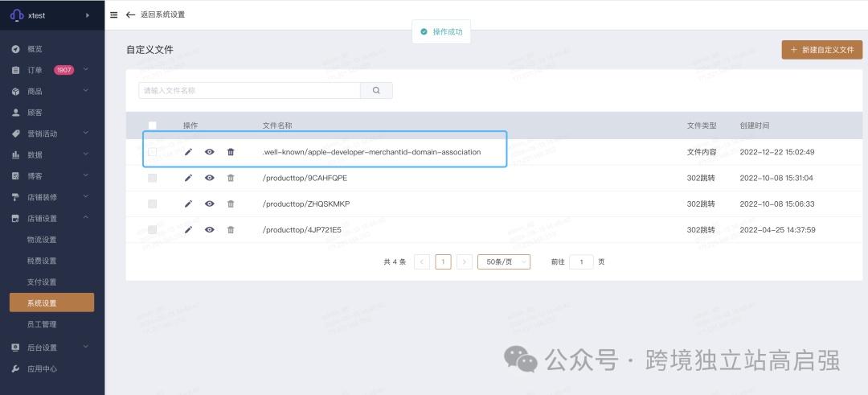The height and width of the screenshot is (395, 868).
Task: Tick checkbox for apple-developer-merchantid row
Action: click(x=152, y=152)
